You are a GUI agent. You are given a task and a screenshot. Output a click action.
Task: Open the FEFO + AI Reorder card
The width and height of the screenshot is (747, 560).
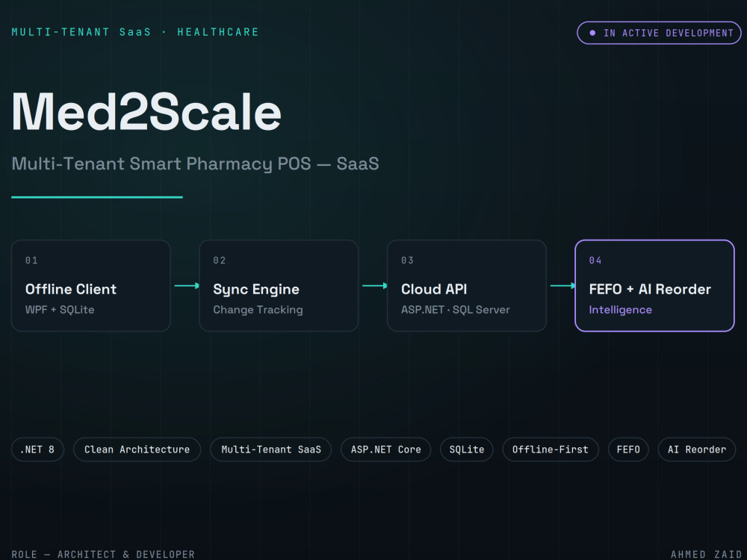point(654,286)
